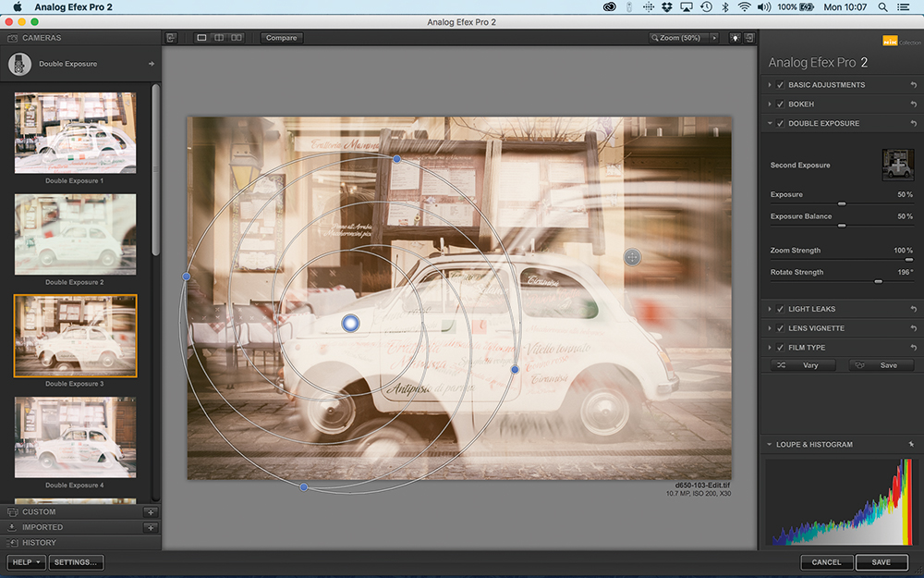Viewport: 924px width, 578px height.
Task: Click the Save preset button under Film Type
Action: (881, 365)
